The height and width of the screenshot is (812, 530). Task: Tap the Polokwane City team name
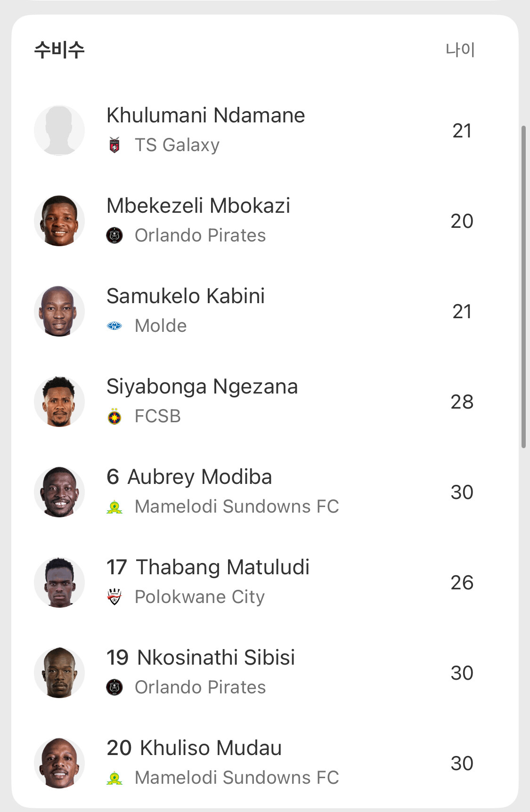200,597
